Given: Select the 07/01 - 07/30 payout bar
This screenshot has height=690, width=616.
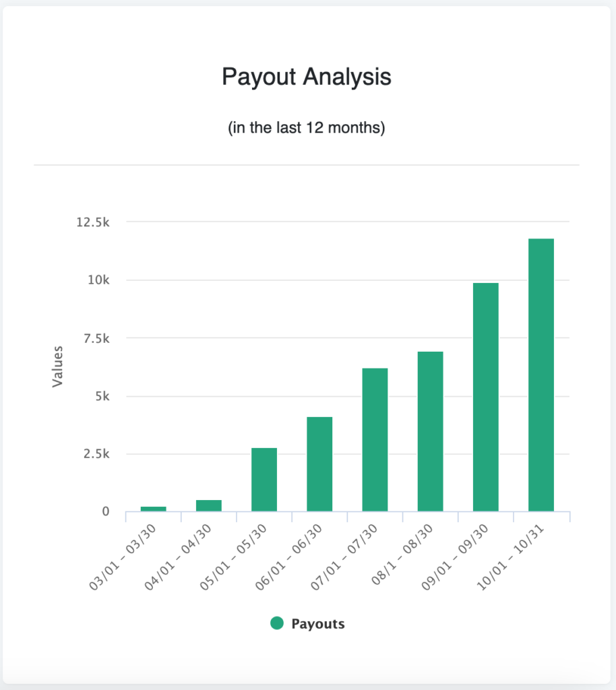Looking at the screenshot, I should click(x=375, y=439).
